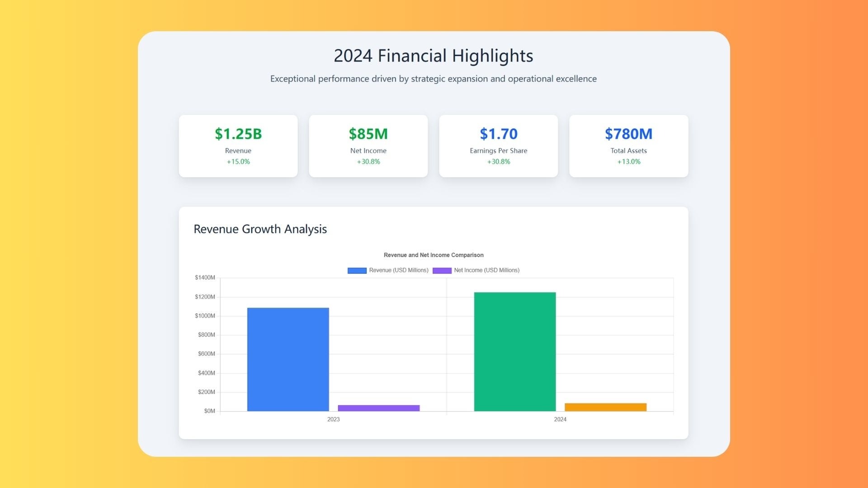The width and height of the screenshot is (868, 488).
Task: Select the $85M Net Income card
Action: 368,145
